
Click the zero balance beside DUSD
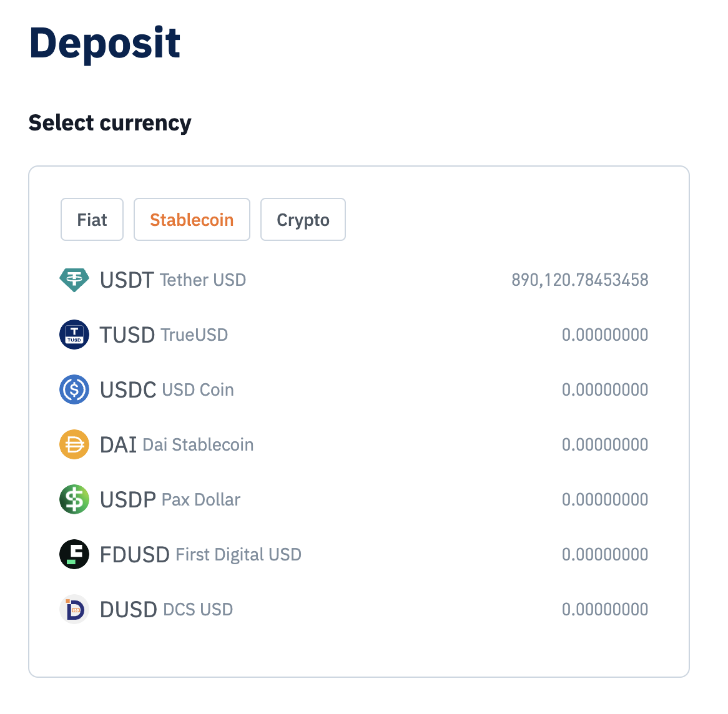point(605,609)
